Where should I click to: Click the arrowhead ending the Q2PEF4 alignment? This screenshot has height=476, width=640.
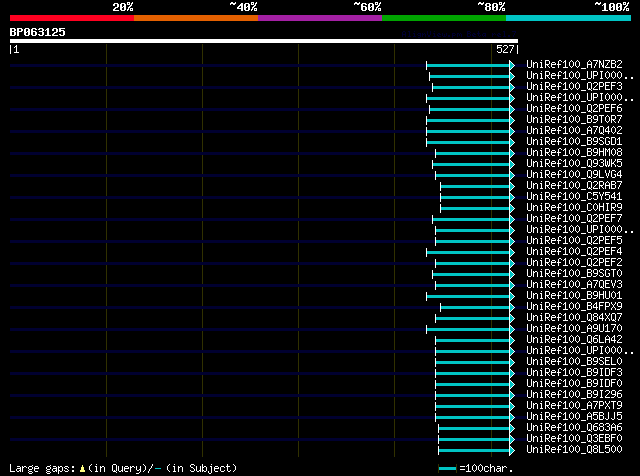(512, 253)
